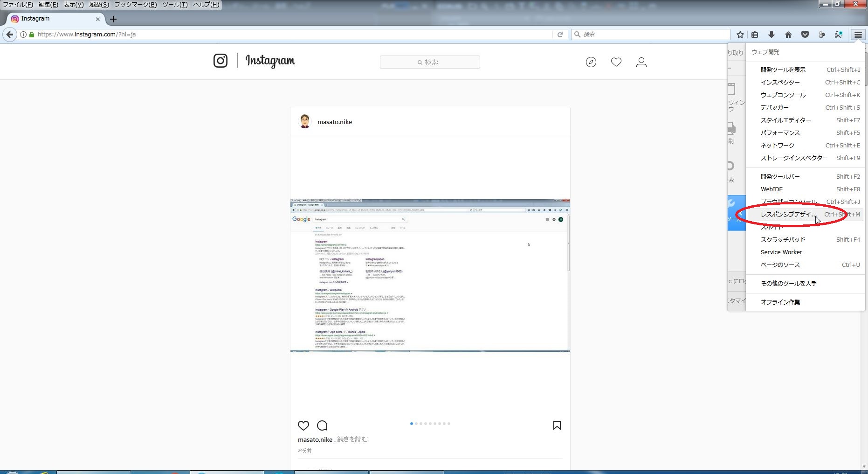Select スタイルエディター menu entry
The height and width of the screenshot is (474, 868).
806,120
